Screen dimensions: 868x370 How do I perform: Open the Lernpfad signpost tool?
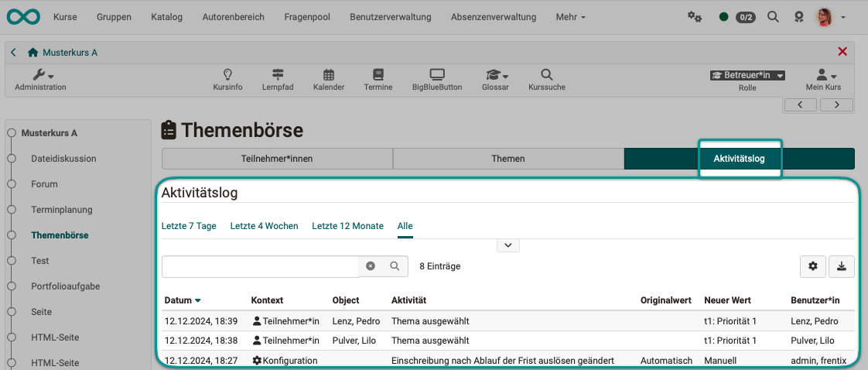click(278, 80)
